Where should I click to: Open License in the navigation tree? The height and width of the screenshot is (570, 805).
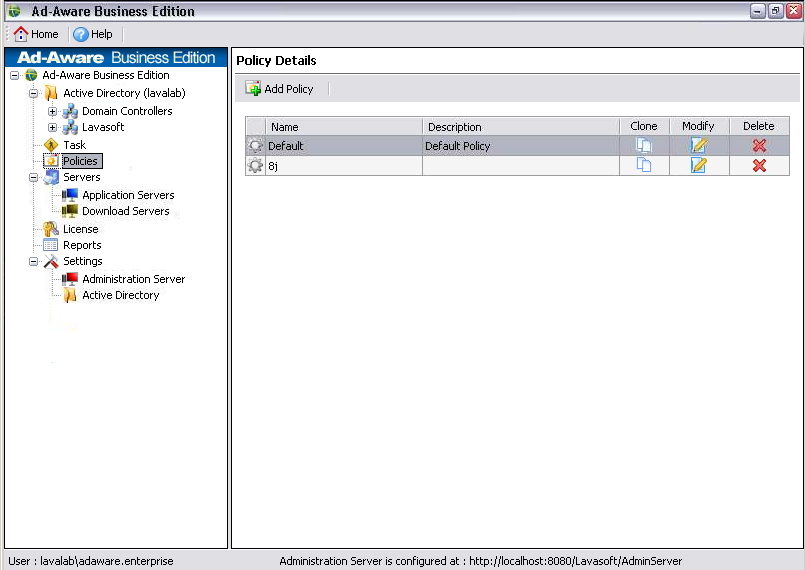(81, 229)
